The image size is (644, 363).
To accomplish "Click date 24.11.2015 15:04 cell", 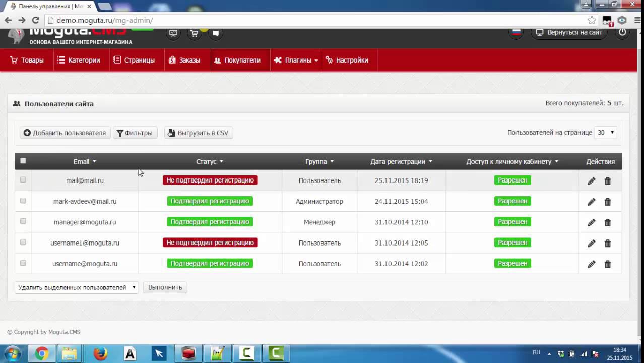I will tap(401, 201).
